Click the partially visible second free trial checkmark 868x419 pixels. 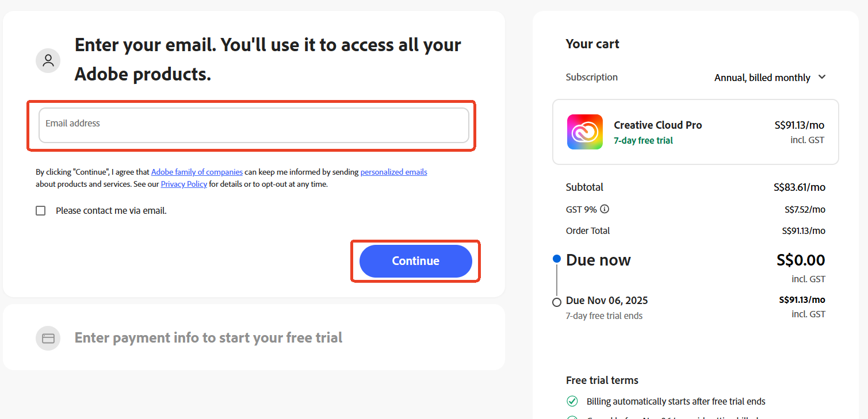(572, 417)
